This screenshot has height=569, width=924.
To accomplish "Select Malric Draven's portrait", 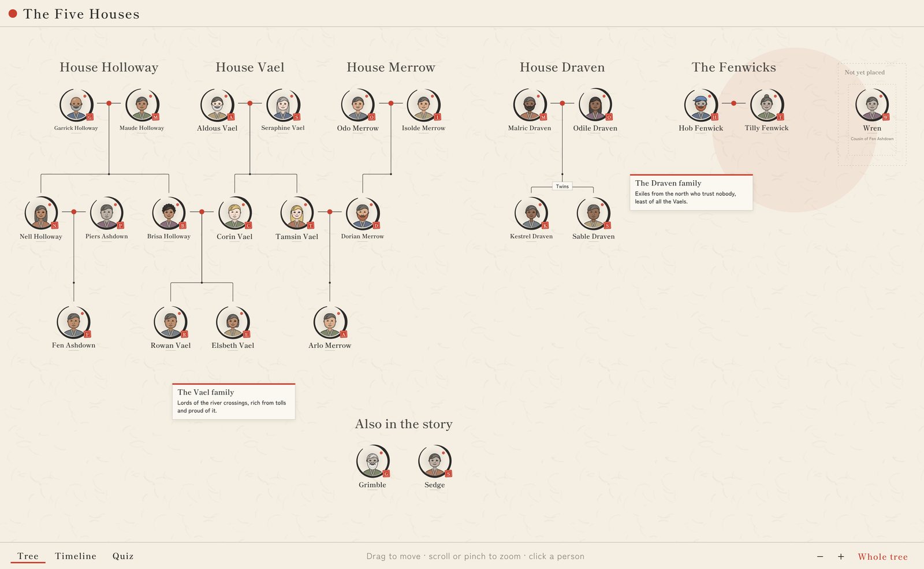I will click(x=530, y=105).
